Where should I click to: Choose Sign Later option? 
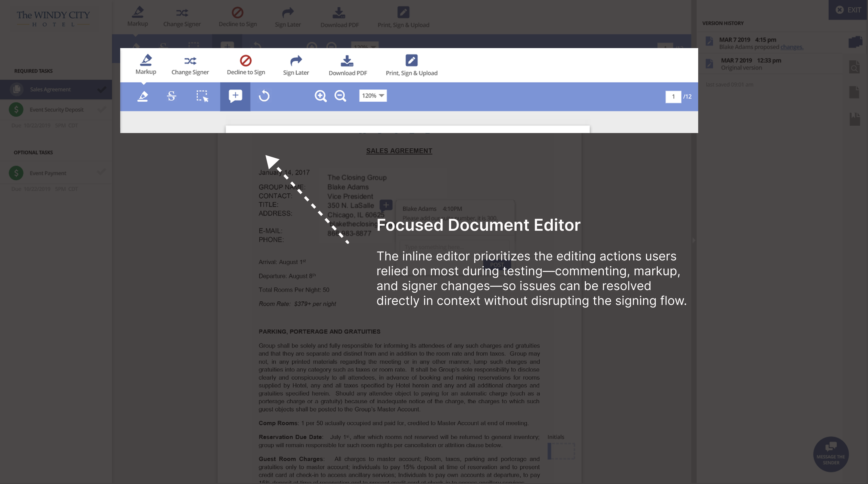tap(296, 65)
